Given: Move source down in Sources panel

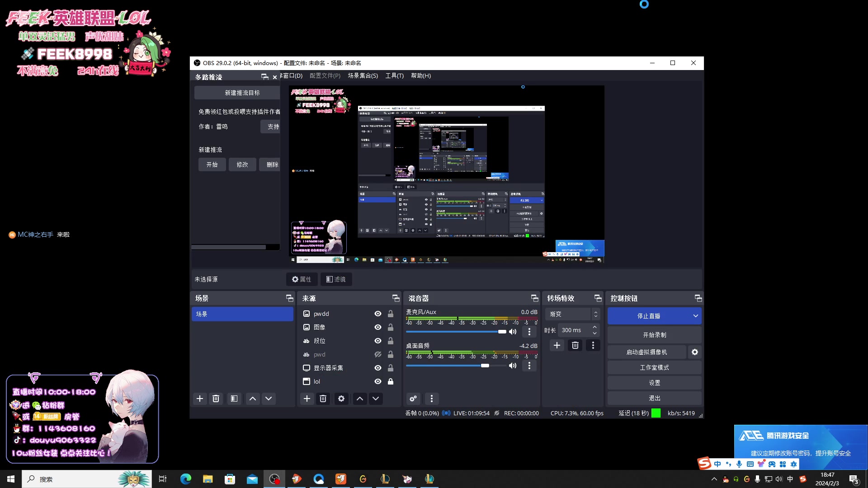Looking at the screenshot, I should (x=376, y=399).
